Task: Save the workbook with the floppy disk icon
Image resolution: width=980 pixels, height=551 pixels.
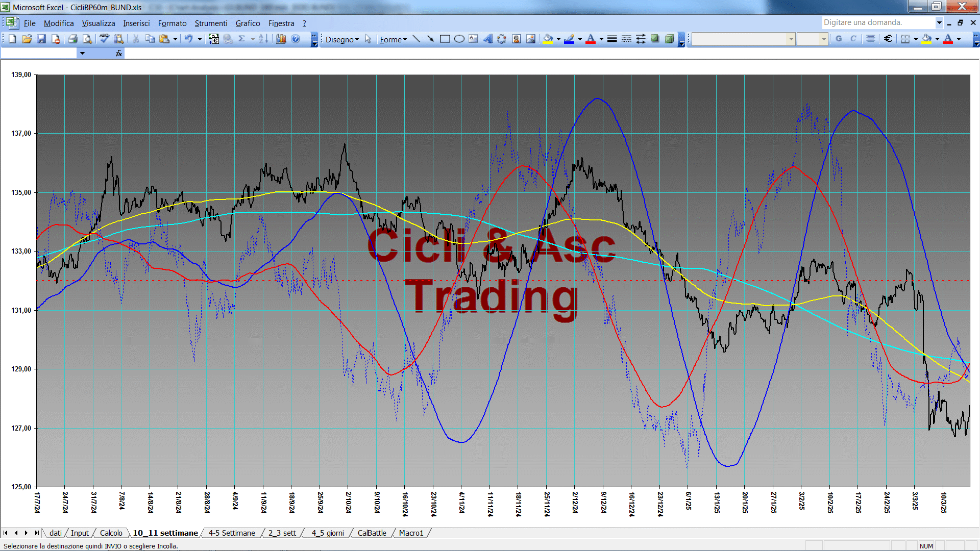Action: coord(41,39)
